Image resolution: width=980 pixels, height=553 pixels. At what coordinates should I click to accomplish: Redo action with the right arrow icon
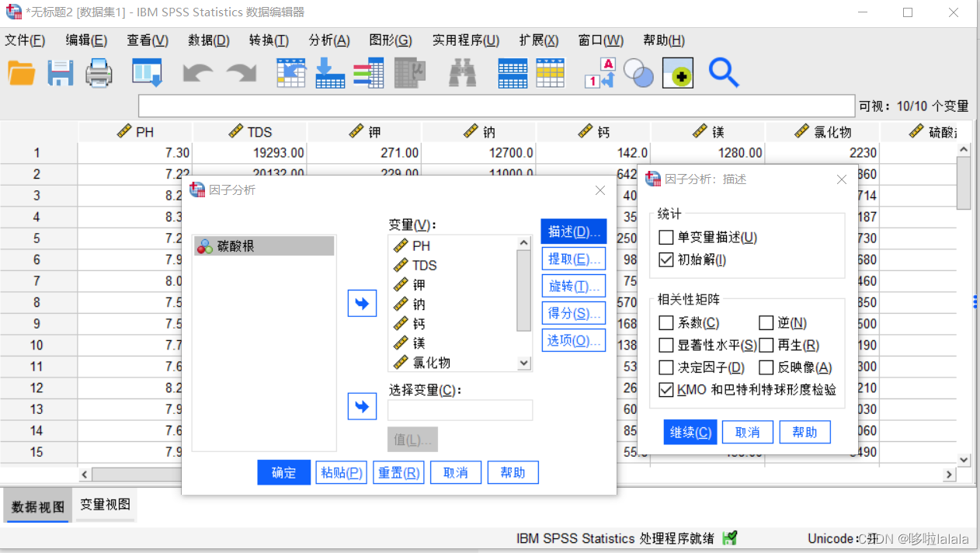242,74
